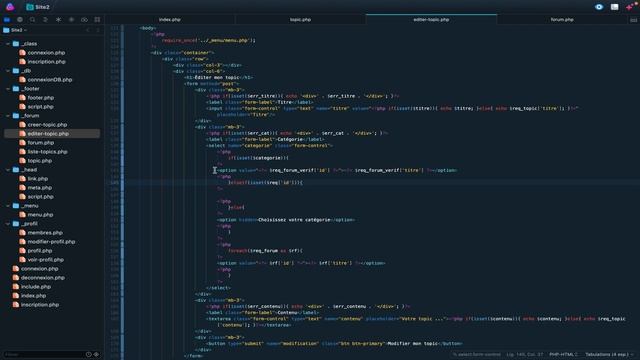Click the _profil folder name
The image size is (640, 360).
pos(29,224)
